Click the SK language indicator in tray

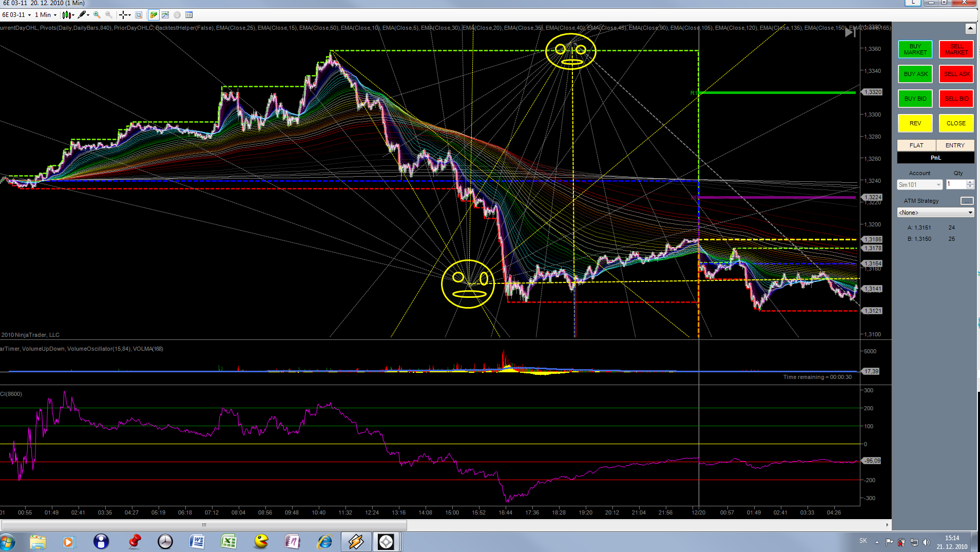[863, 541]
